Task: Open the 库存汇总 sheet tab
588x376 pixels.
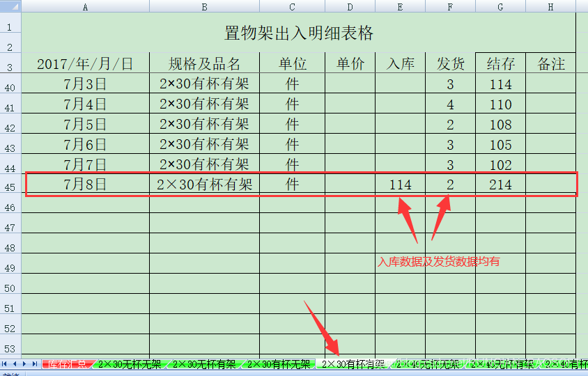Action: point(67,364)
